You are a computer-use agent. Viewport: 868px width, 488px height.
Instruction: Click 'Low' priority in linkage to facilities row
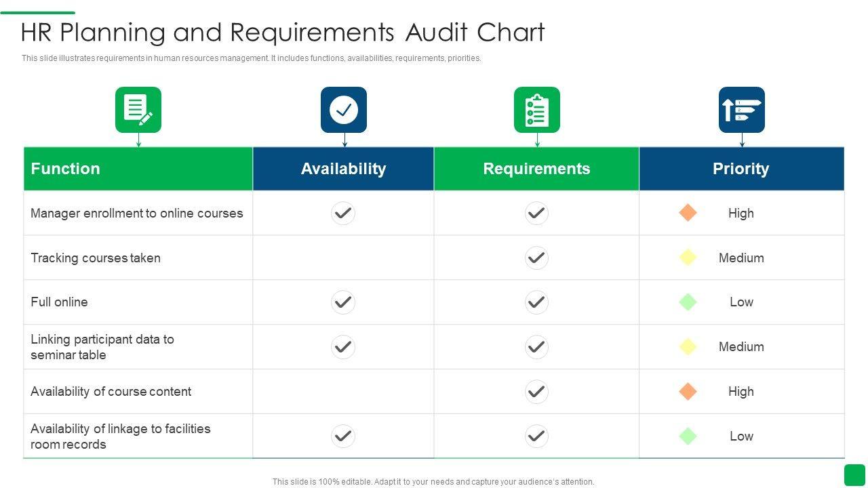pos(741,436)
